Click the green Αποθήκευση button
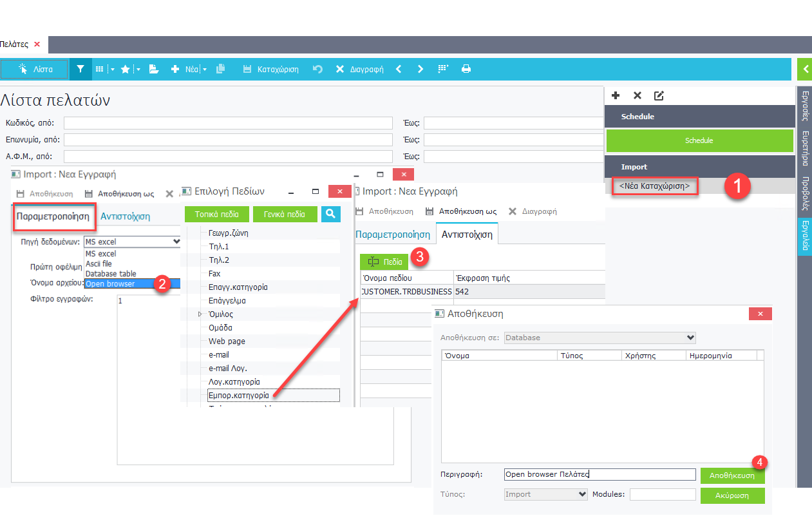 [x=732, y=475]
